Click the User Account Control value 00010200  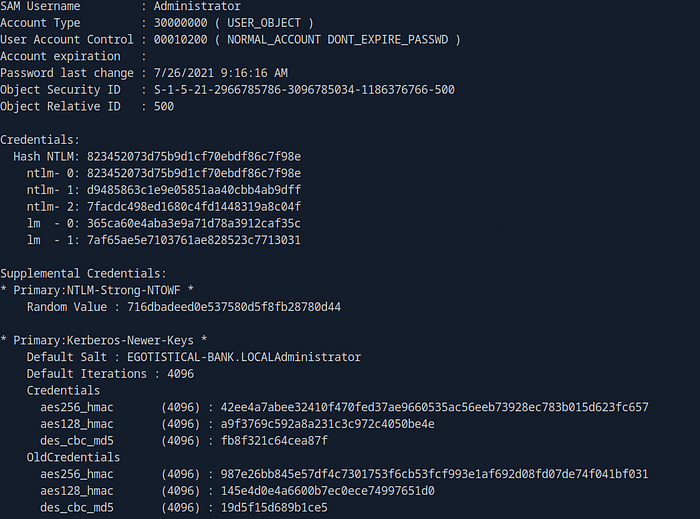pyautogui.click(x=180, y=40)
